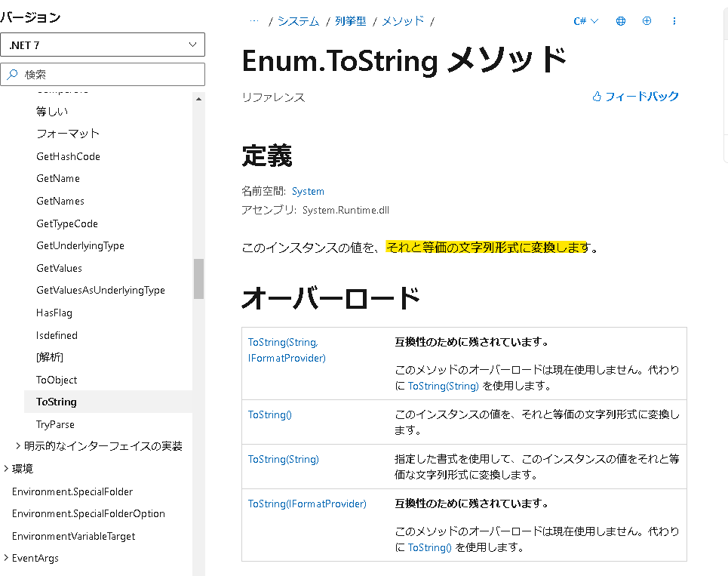Screen dimensions: 728x576
Task: Click the thumbs-up フィードバック link
Action: click(635, 96)
